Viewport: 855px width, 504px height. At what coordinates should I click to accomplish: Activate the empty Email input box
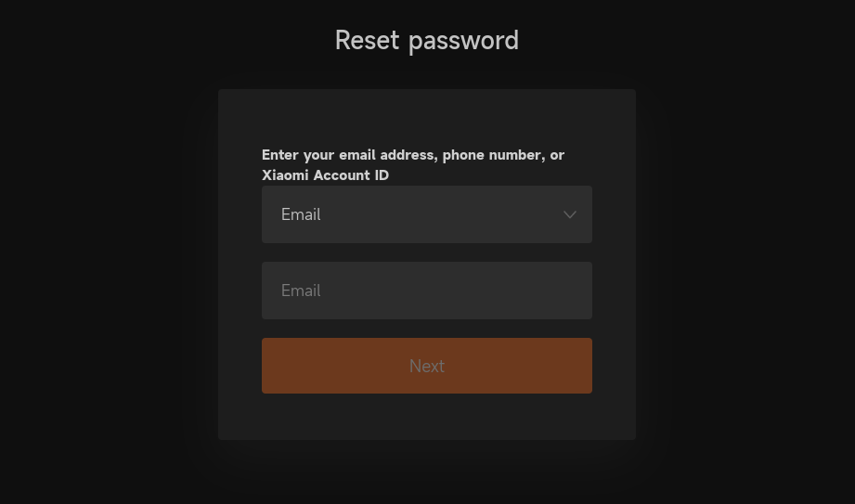click(x=426, y=291)
